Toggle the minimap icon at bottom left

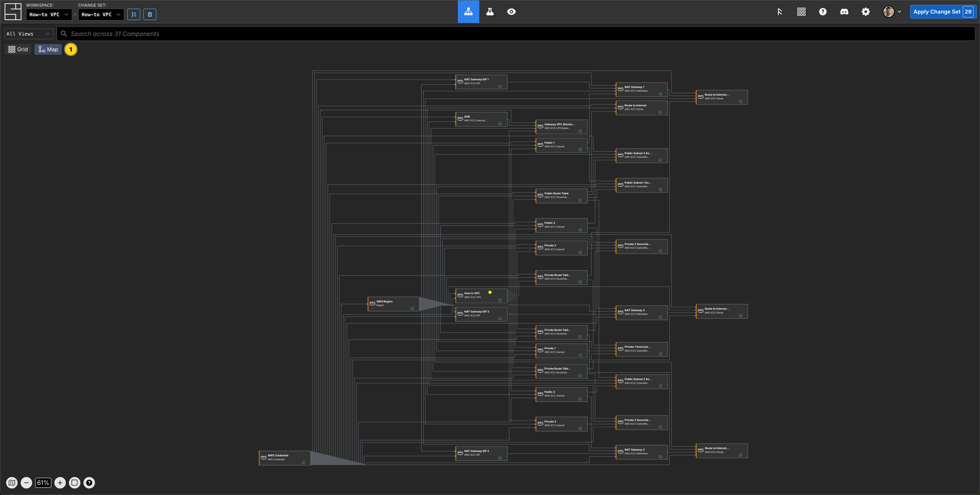click(12, 483)
